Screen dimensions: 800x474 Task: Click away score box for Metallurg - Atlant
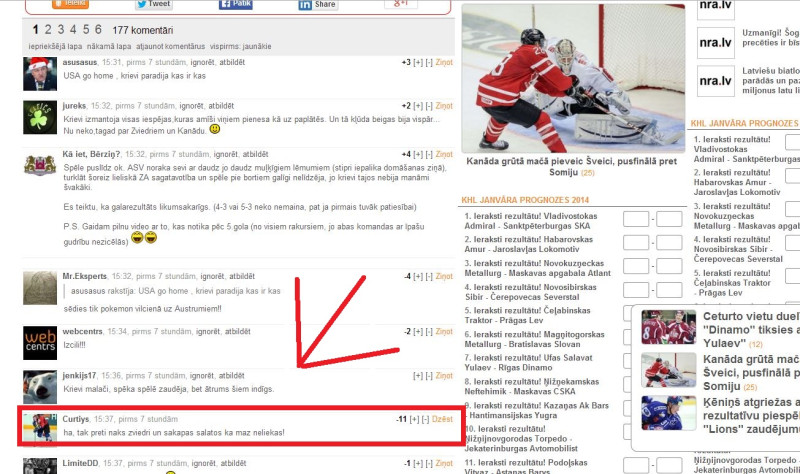[669, 266]
